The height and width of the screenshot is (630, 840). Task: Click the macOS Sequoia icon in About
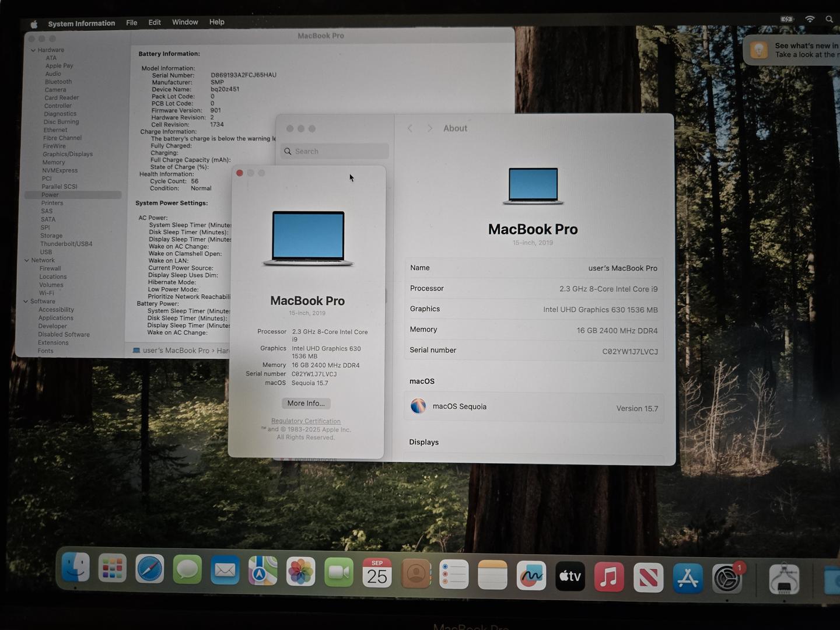coord(418,406)
